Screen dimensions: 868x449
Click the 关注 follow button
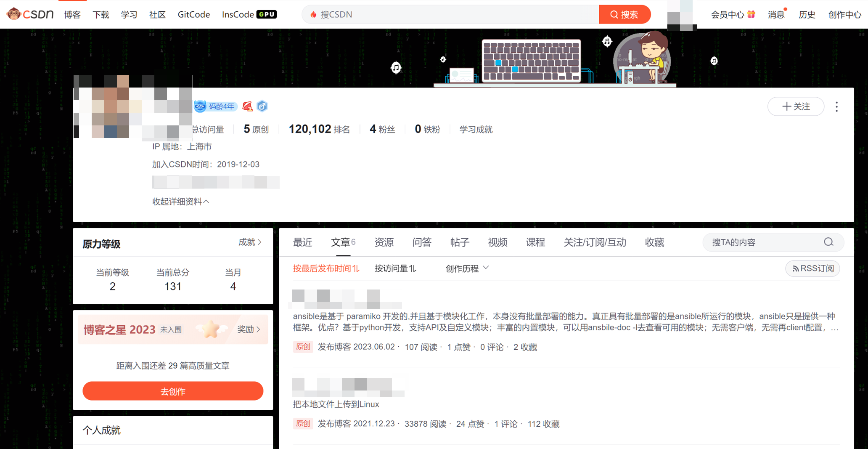(x=796, y=106)
